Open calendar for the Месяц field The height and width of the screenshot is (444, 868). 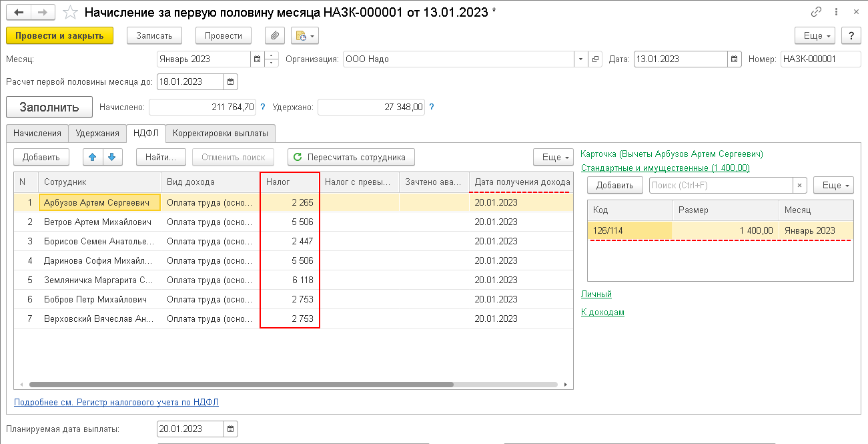click(257, 59)
